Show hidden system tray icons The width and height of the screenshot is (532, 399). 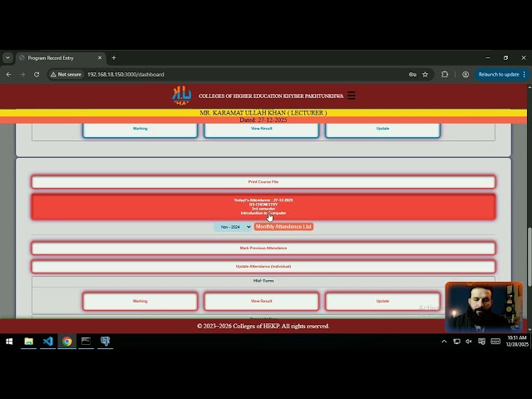444,342
